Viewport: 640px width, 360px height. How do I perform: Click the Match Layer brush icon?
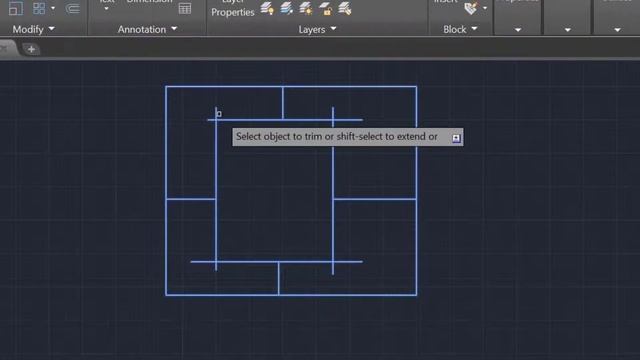point(345,9)
